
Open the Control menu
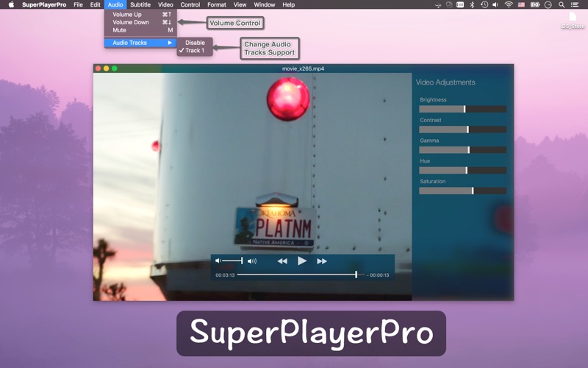point(190,4)
